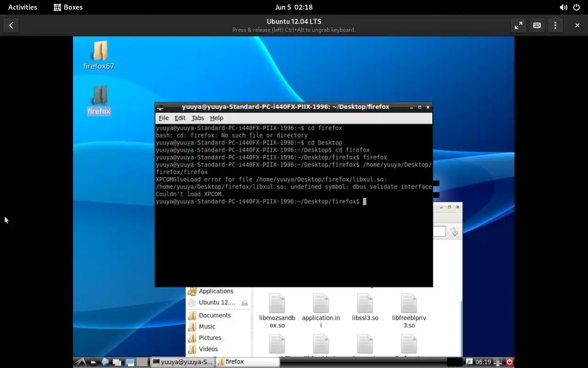The width and height of the screenshot is (588, 368).
Task: Click the desktop pager on the LXDE panel
Action: (143, 362)
